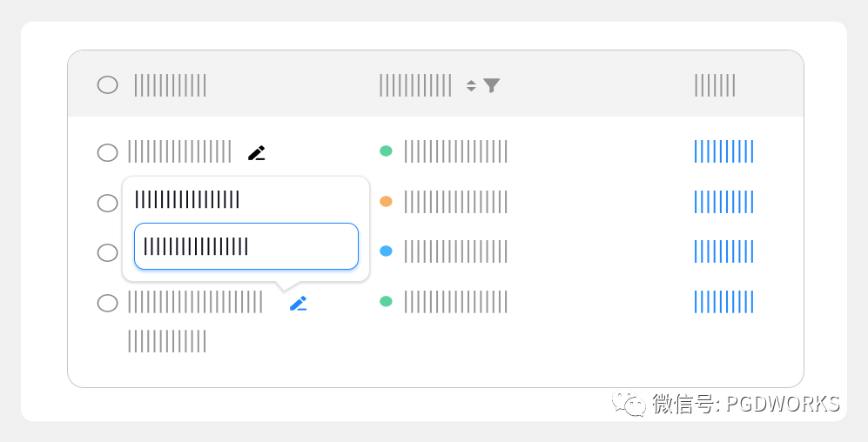Image resolution: width=868 pixels, height=442 pixels.
Task: Click the green status dot in first row
Action: 386,151
